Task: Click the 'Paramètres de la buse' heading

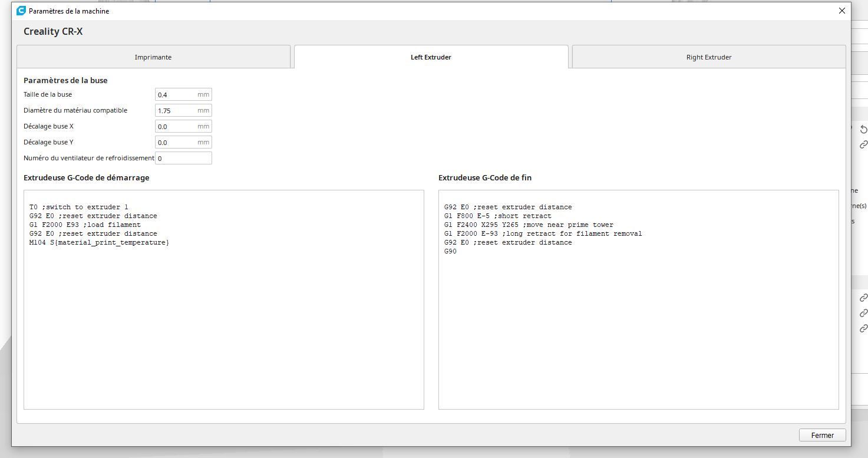Action: click(x=65, y=80)
